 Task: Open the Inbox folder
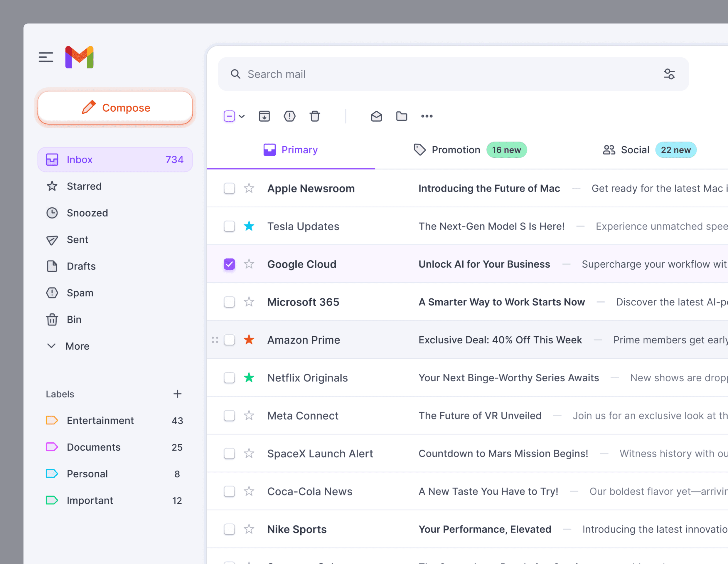(x=115, y=160)
